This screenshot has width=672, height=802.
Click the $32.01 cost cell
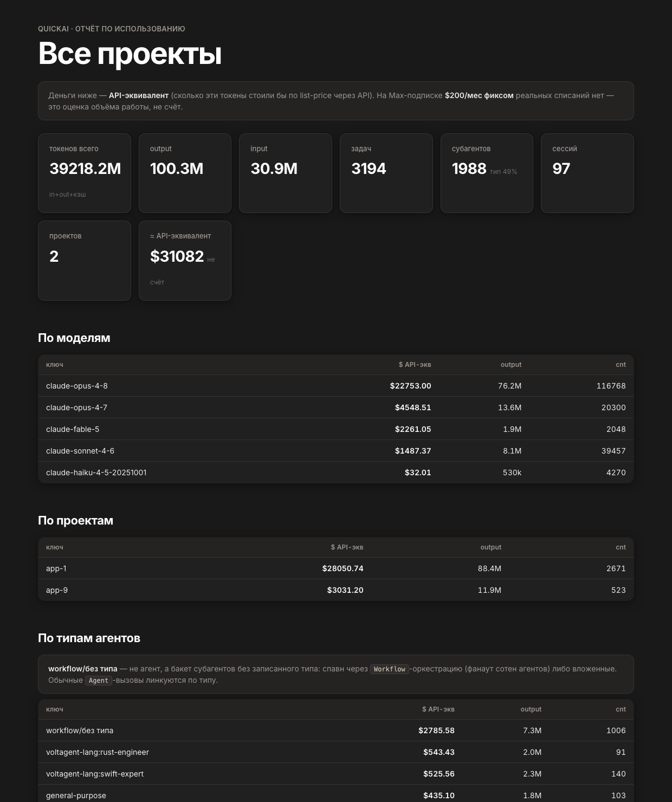pos(418,473)
